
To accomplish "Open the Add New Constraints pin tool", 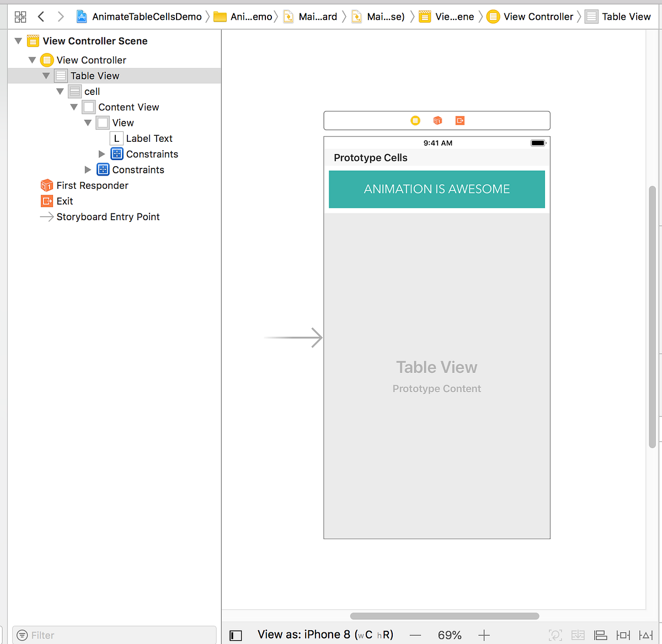I will (x=623, y=635).
